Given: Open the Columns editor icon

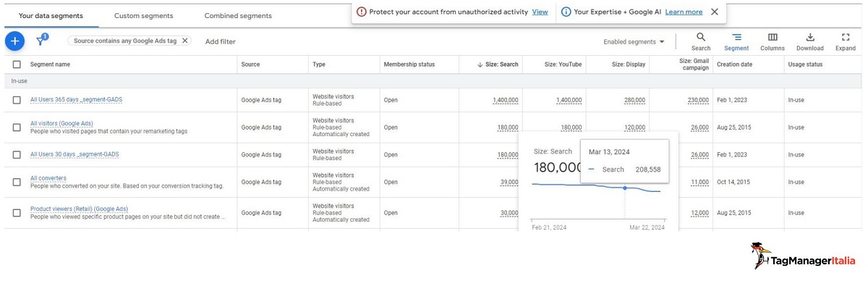Looking at the screenshot, I should pyautogui.click(x=773, y=41).
